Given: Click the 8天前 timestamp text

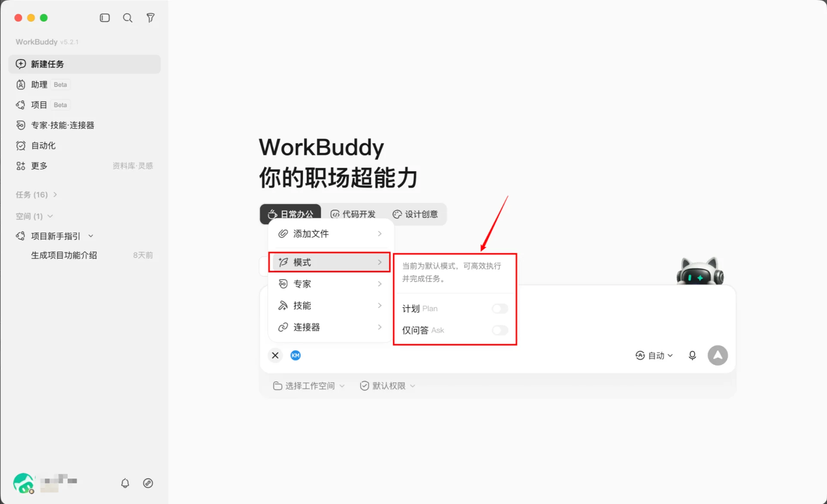Looking at the screenshot, I should 143,255.
